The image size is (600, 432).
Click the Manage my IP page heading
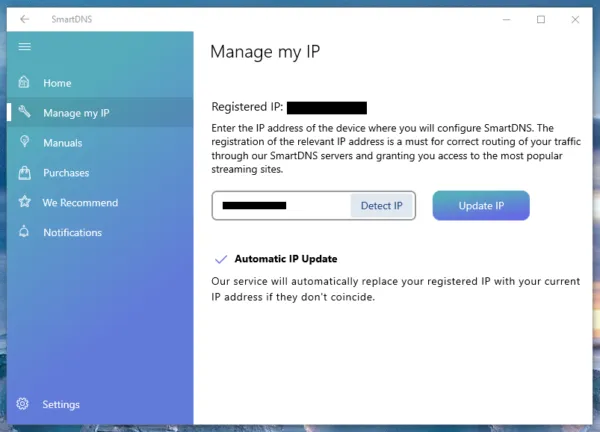pyautogui.click(x=265, y=52)
